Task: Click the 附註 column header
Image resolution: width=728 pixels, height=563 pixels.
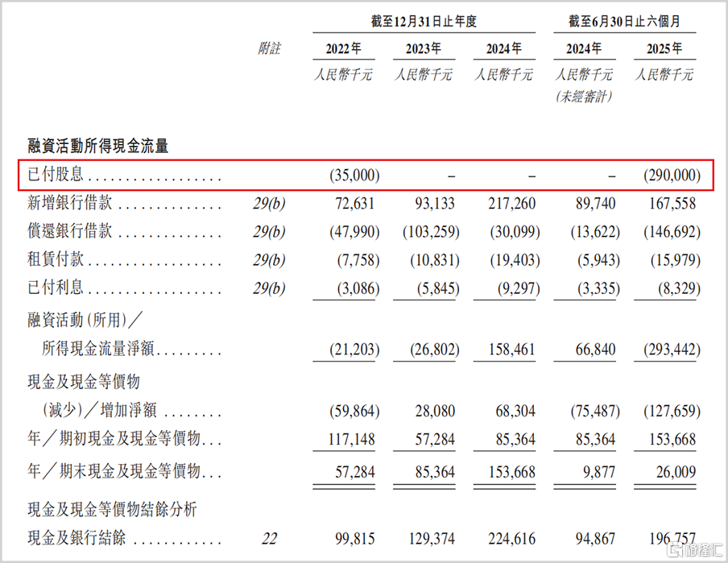Action: point(269,48)
